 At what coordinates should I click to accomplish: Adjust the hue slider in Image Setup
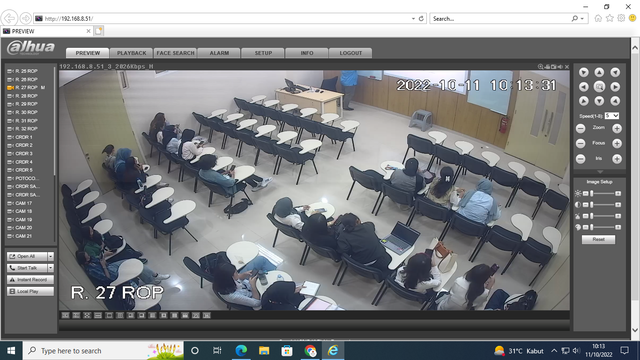pos(602,227)
